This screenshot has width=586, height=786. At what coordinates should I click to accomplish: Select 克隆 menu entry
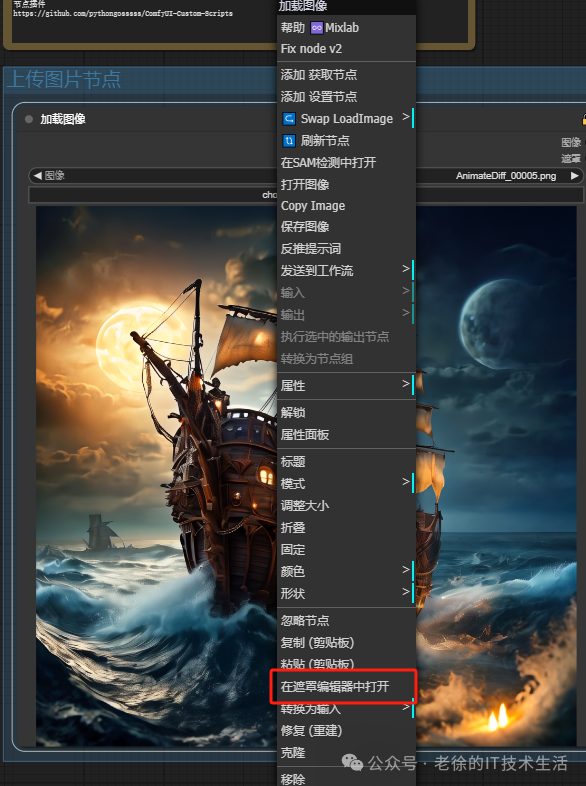[x=346, y=753]
